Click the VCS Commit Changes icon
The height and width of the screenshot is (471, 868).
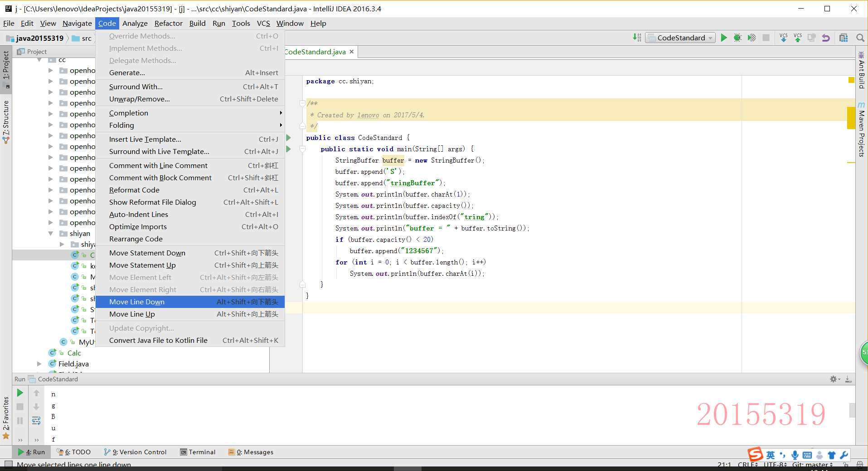click(x=798, y=38)
